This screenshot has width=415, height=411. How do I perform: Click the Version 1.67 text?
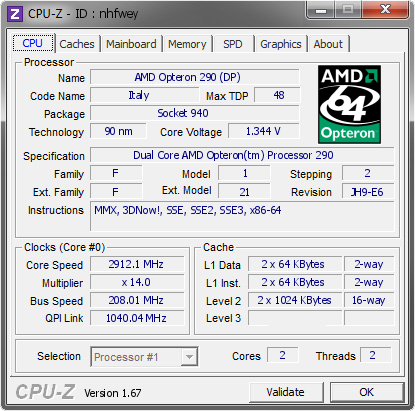pos(113,393)
